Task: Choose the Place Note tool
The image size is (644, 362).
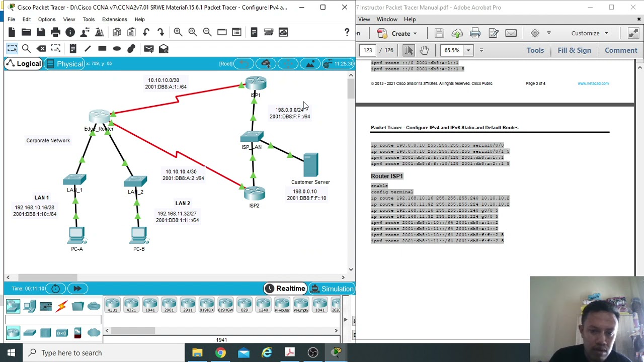Action: click(x=73, y=49)
